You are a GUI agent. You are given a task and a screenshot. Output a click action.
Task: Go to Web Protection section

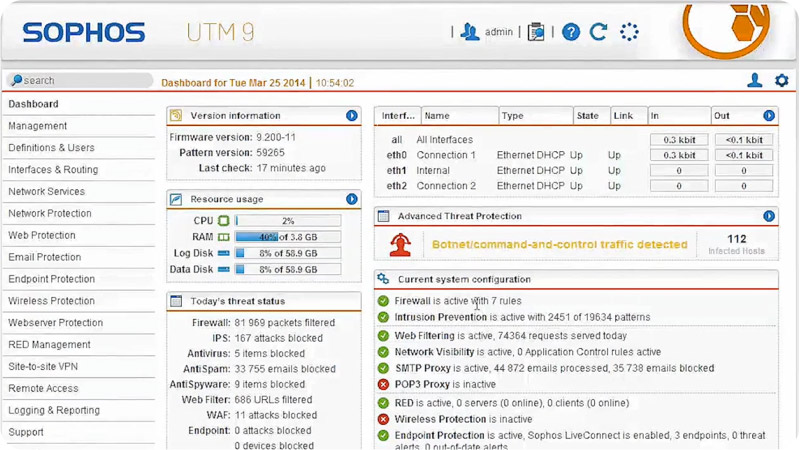[x=41, y=235]
